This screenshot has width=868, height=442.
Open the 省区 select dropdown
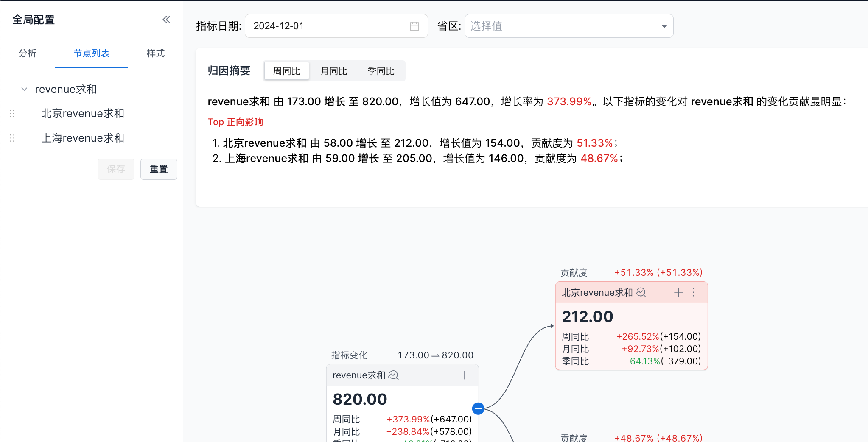pyautogui.click(x=568, y=26)
